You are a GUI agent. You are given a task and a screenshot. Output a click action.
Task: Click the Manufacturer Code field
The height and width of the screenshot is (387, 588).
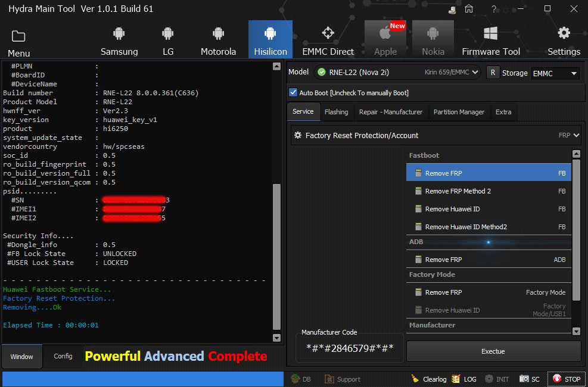[x=350, y=348]
